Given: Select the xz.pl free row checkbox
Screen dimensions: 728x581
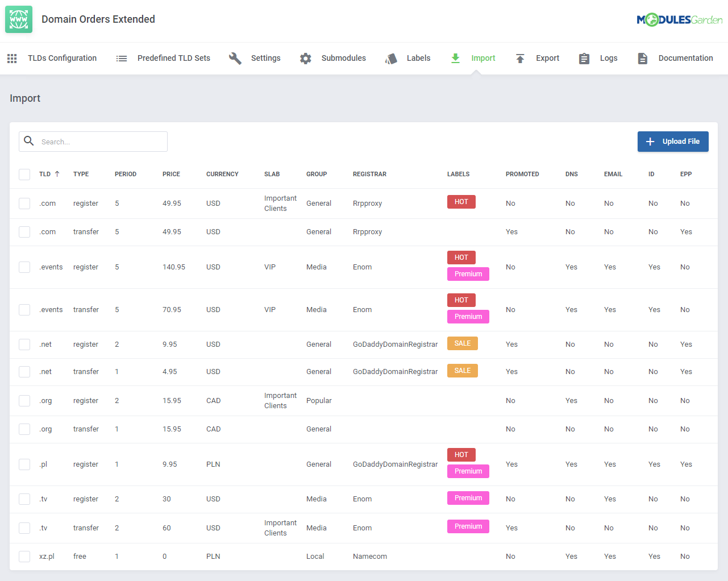Looking at the screenshot, I should [x=24, y=557].
